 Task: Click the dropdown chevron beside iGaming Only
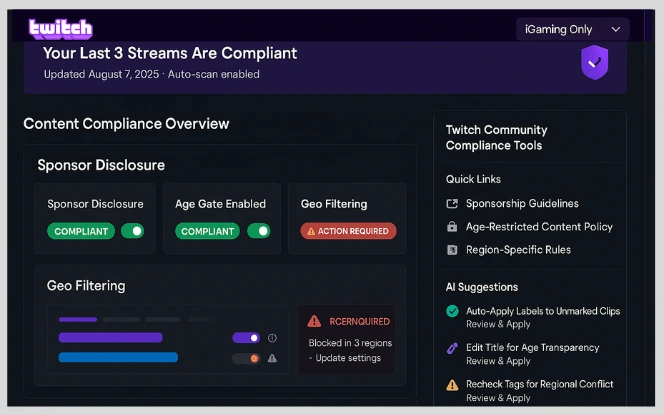click(x=616, y=29)
